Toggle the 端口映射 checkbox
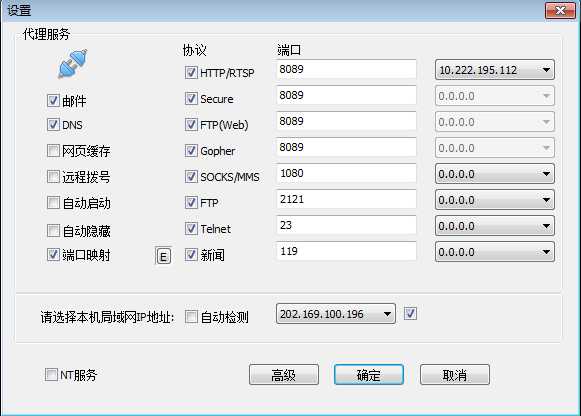 [x=53, y=254]
